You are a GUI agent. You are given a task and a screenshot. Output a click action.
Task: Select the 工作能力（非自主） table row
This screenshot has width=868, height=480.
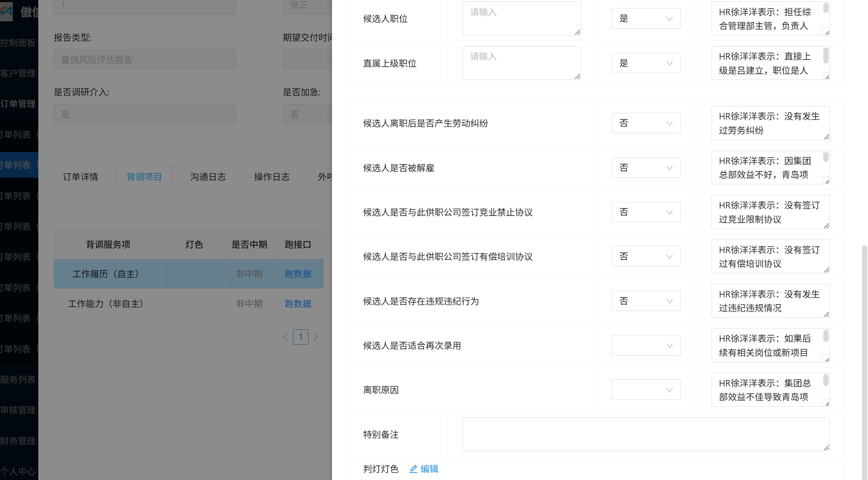point(189,303)
